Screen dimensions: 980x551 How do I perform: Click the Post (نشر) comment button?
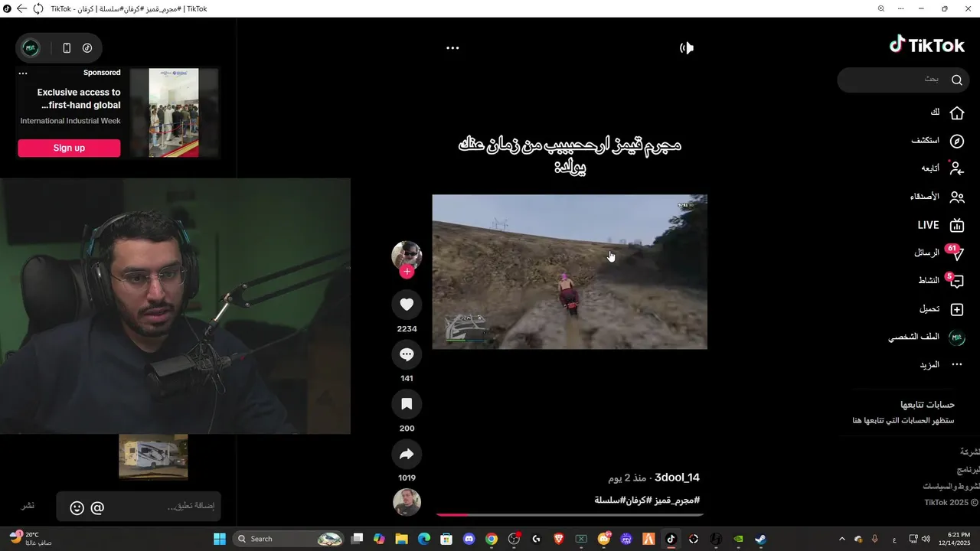pos(28,506)
